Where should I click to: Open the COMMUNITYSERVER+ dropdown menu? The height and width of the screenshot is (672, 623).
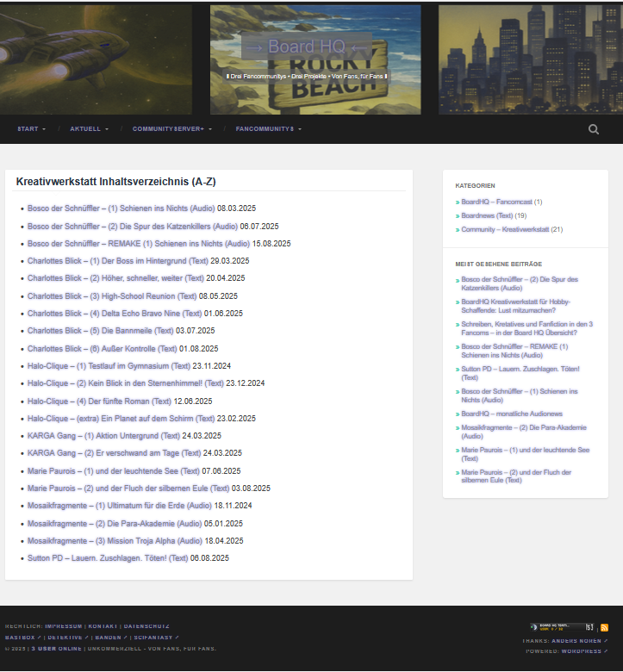pos(171,129)
